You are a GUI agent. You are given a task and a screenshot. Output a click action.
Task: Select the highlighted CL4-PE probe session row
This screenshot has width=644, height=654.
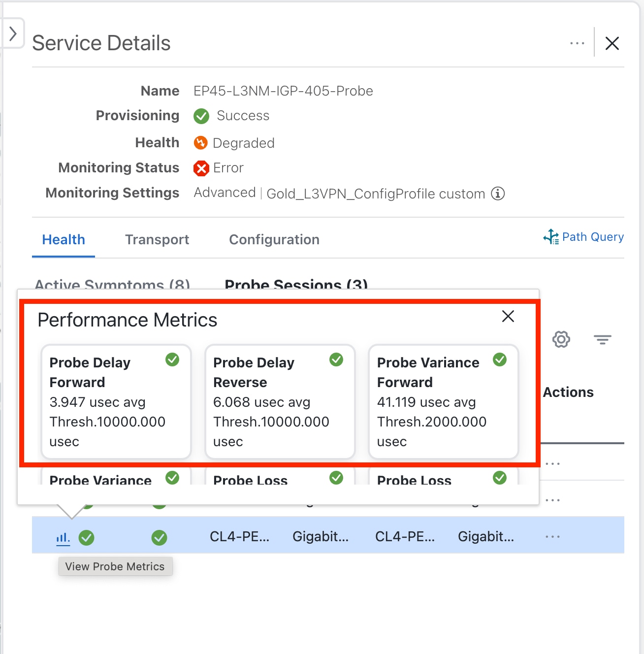(x=295, y=536)
